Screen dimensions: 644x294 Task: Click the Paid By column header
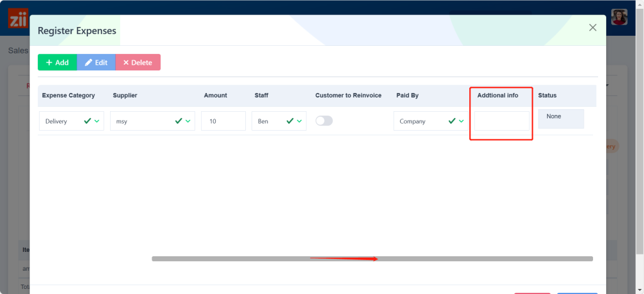(408, 95)
